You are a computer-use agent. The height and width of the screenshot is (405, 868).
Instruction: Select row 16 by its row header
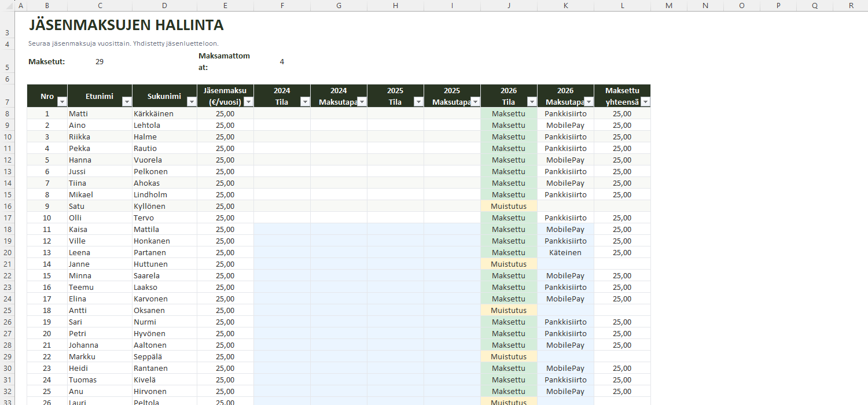tap(7, 206)
